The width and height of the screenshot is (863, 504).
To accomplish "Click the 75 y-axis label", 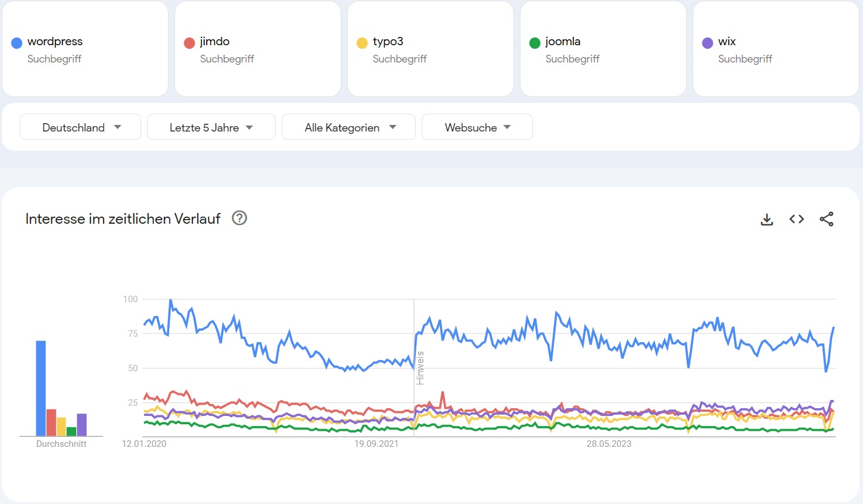I will [x=133, y=334].
